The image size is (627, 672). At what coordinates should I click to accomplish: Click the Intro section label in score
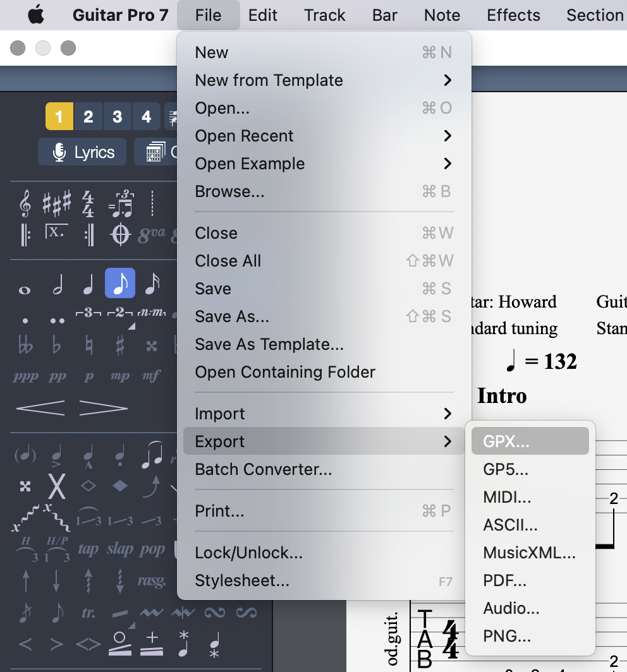coord(502,395)
